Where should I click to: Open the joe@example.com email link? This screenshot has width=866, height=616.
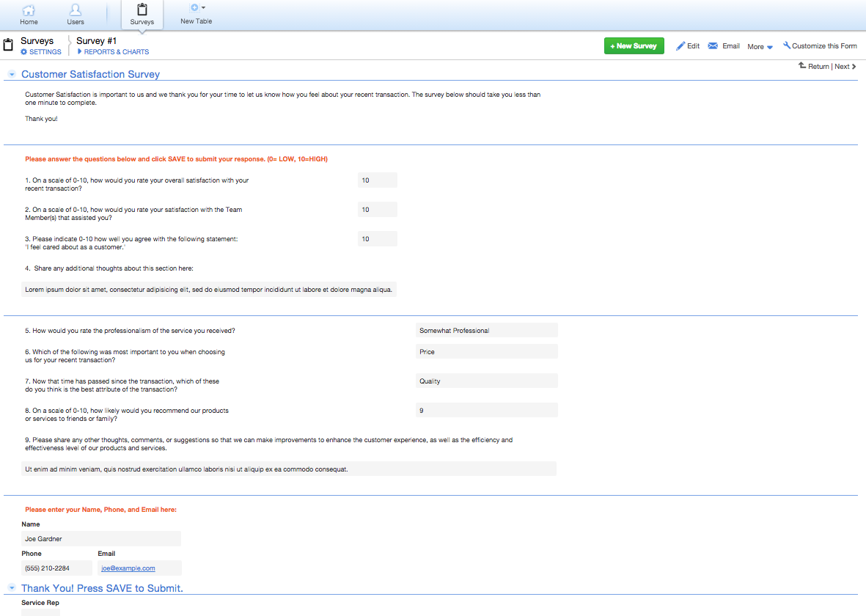(128, 568)
